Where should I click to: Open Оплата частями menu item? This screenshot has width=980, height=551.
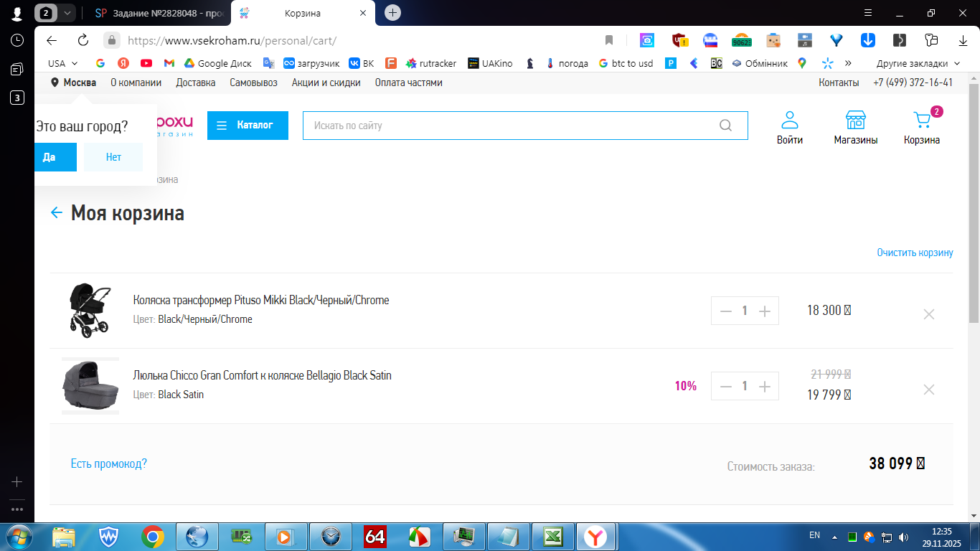[x=408, y=83]
